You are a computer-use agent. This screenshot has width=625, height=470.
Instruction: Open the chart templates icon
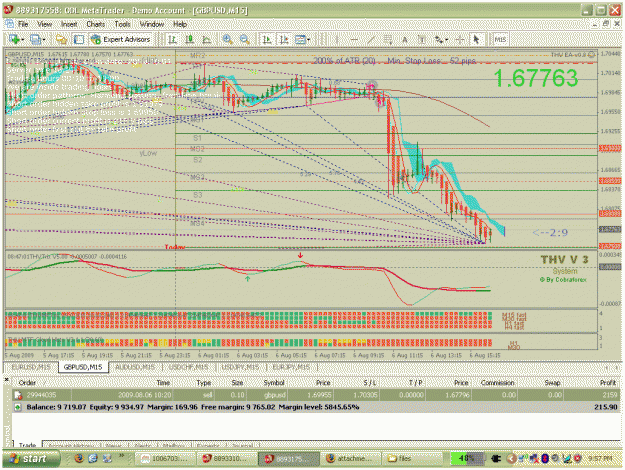pos(300,39)
